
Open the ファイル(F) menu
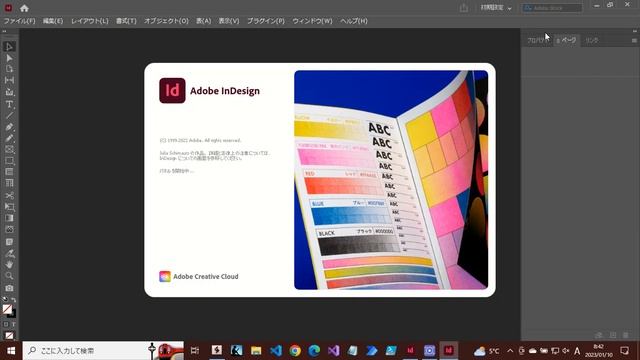coord(19,21)
